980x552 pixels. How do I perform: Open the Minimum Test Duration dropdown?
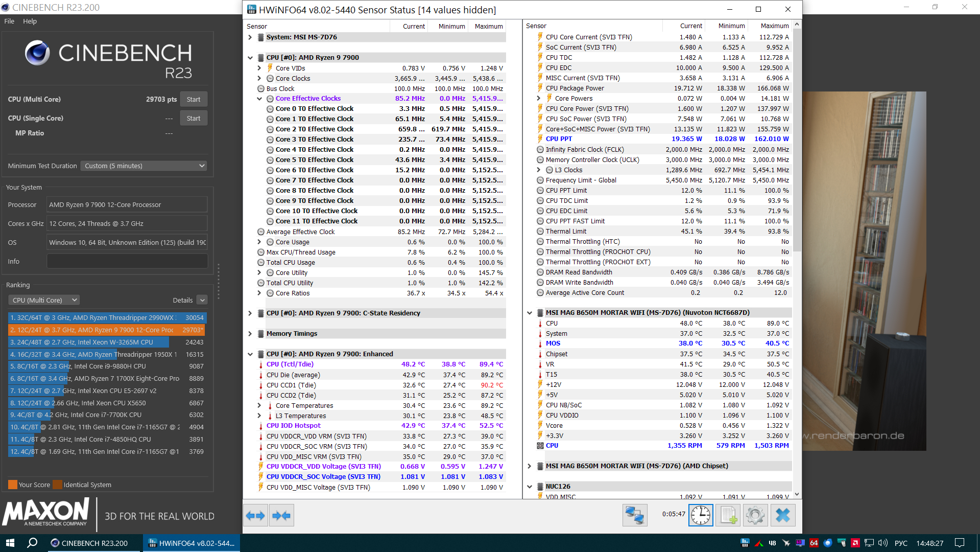click(x=144, y=166)
